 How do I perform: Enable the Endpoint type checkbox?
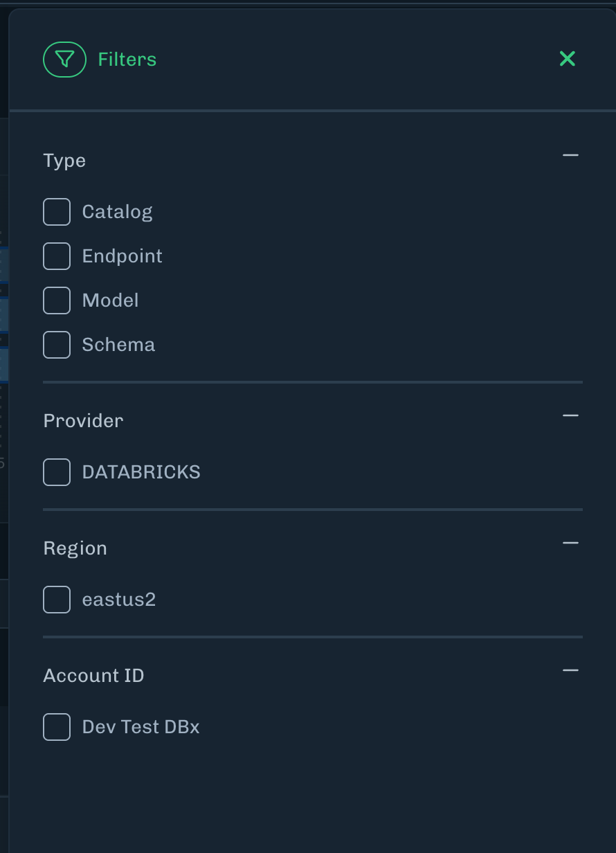pos(57,256)
